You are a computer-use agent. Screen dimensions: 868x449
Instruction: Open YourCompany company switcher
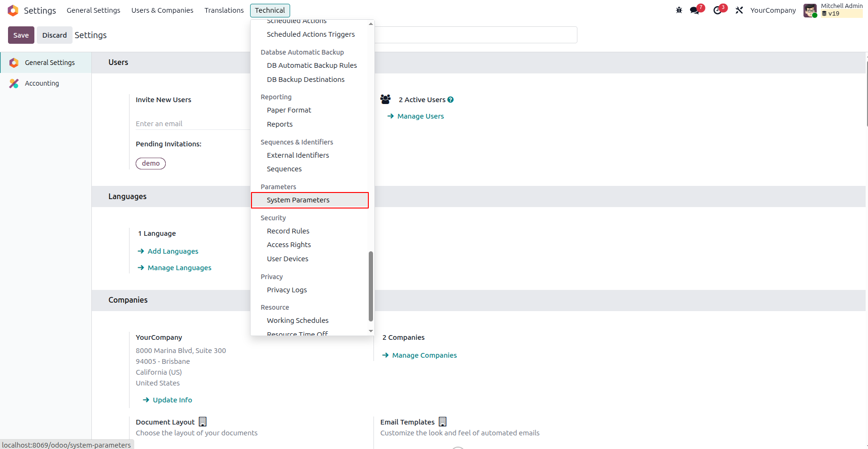click(773, 10)
